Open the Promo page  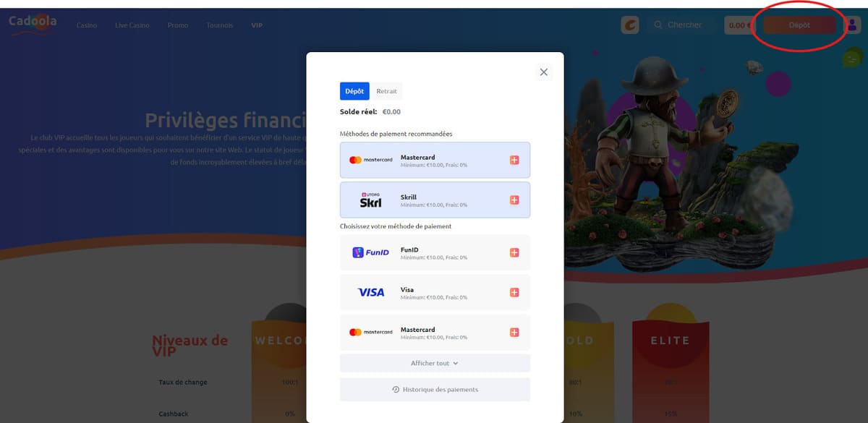pyautogui.click(x=178, y=25)
